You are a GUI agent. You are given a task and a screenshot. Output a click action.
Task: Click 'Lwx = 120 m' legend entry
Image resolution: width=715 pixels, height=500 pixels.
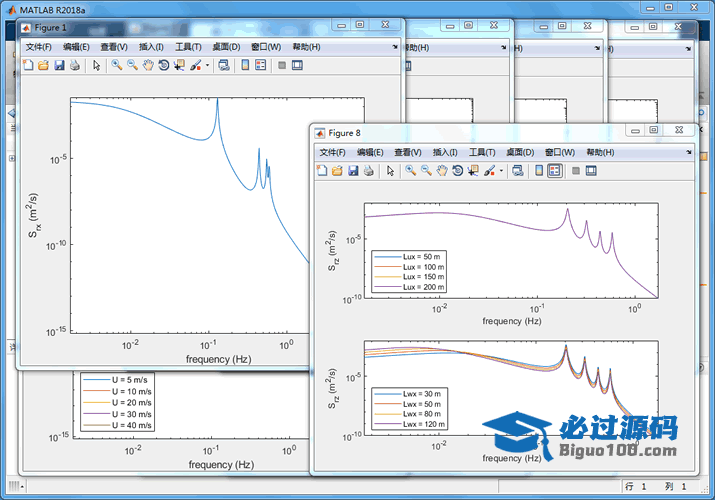409,424
